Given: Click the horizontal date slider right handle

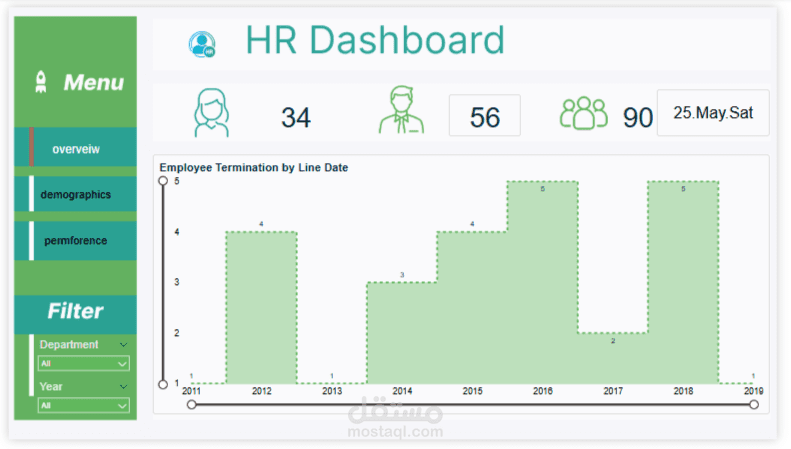Looking at the screenshot, I should (x=754, y=405).
